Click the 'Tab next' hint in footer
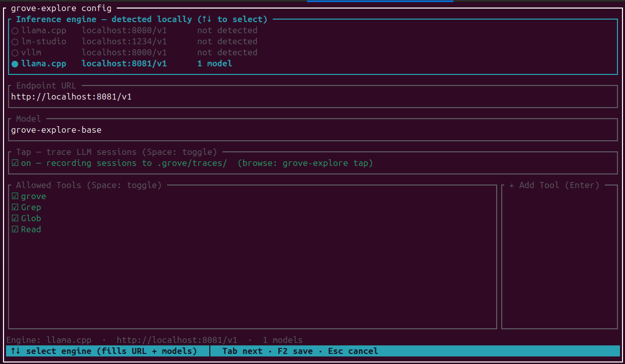 243,351
